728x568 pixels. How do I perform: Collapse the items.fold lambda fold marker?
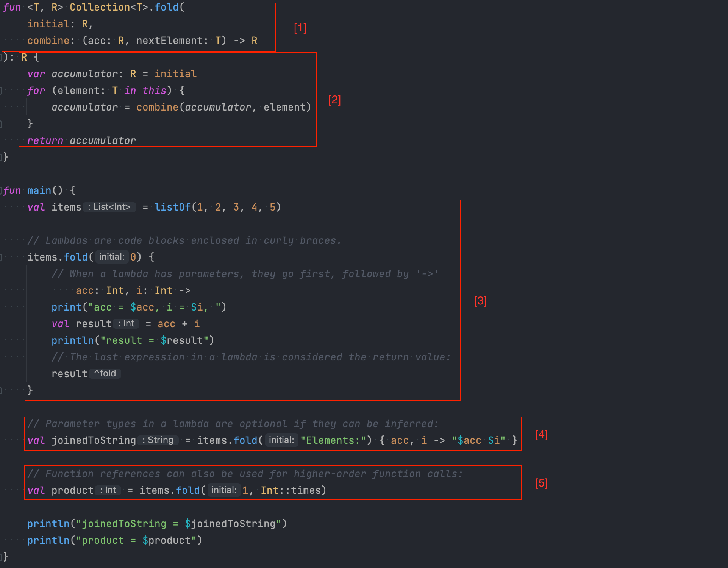tap(1, 257)
